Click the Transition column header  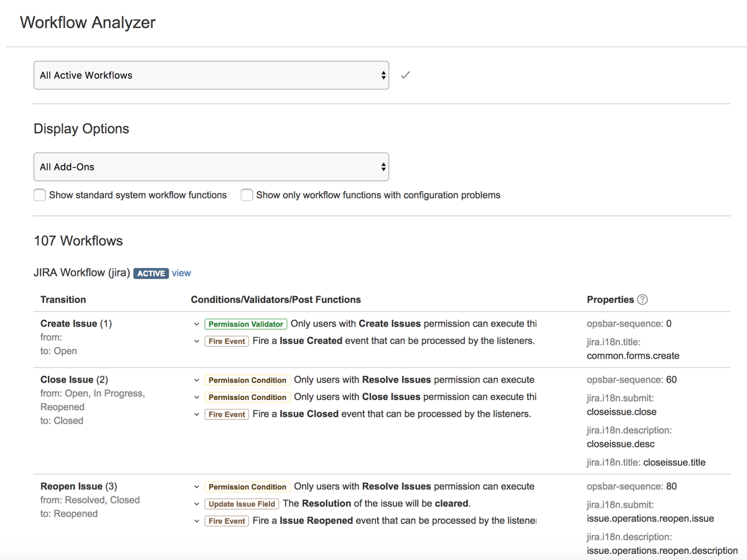pyautogui.click(x=63, y=300)
